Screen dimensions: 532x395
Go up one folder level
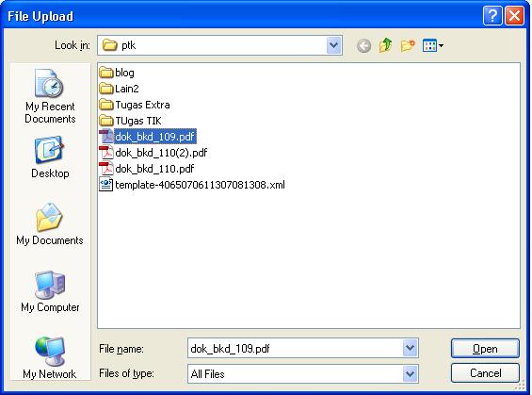click(x=385, y=45)
